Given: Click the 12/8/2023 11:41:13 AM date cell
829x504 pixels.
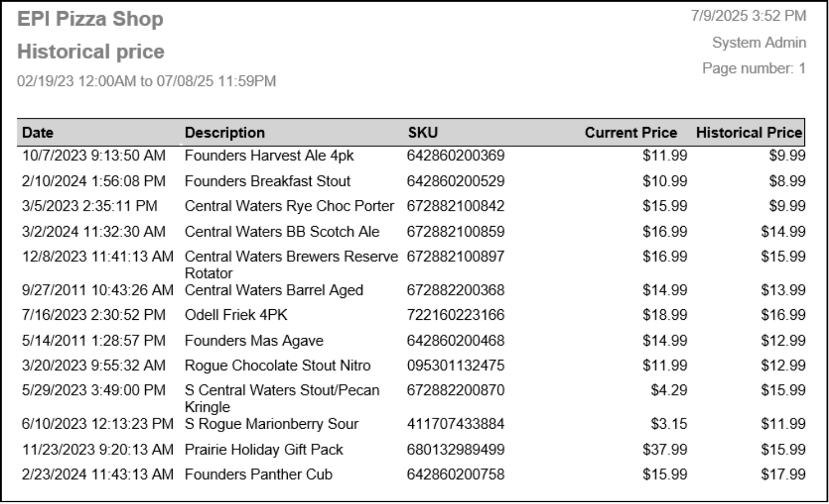Looking at the screenshot, I should [98, 257].
